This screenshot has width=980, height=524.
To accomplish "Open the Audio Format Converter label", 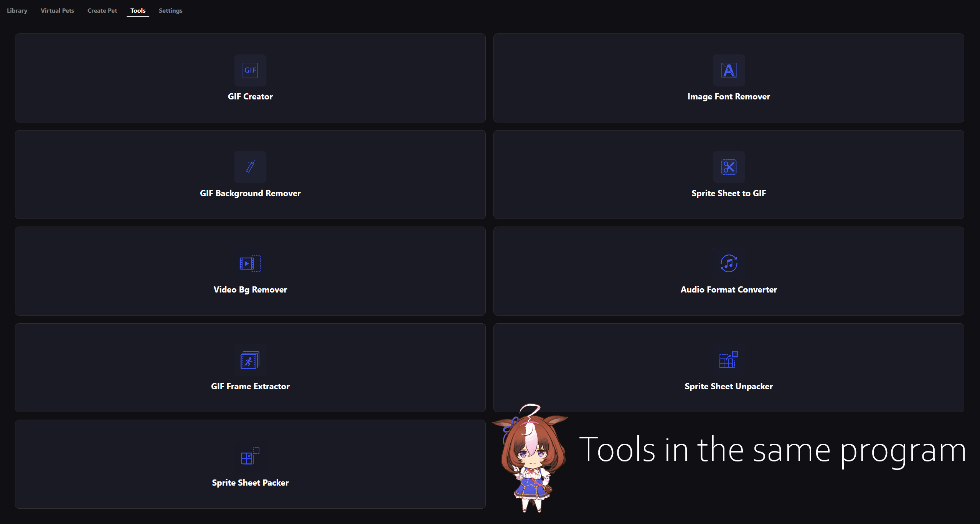I will 729,290.
